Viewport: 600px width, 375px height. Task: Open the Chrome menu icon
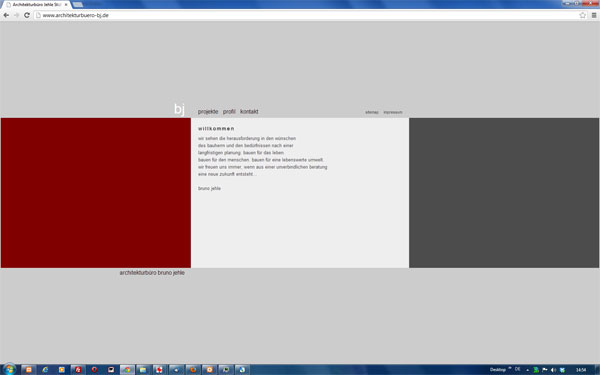coord(594,15)
